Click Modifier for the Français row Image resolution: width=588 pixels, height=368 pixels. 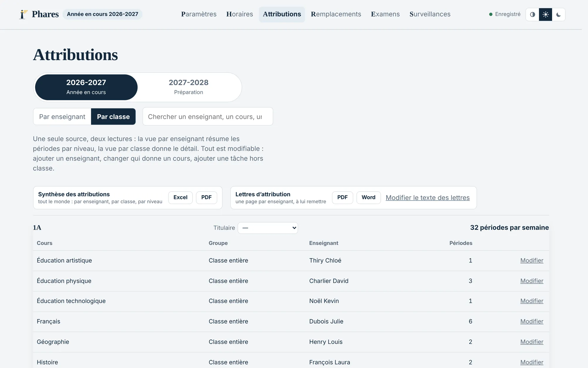coord(532,321)
